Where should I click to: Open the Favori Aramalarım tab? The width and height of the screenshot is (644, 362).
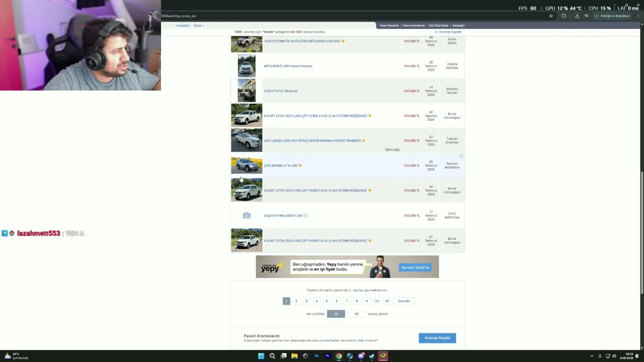[414, 26]
